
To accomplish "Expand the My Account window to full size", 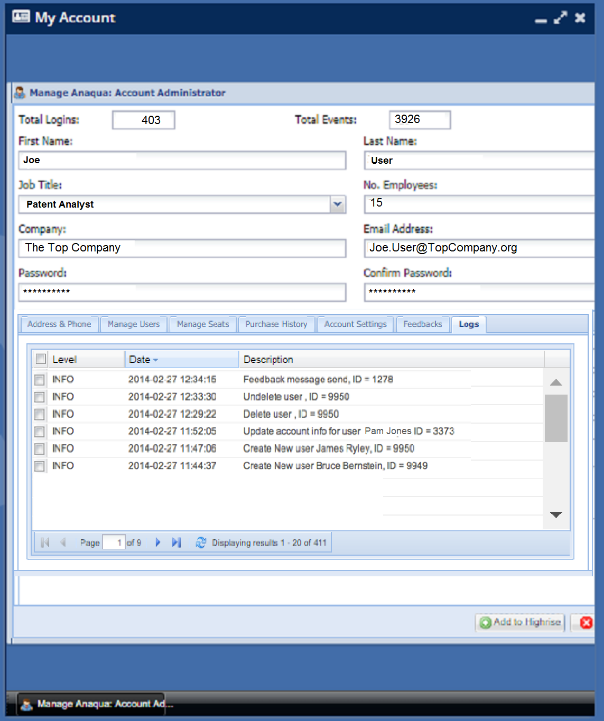I will [560, 17].
